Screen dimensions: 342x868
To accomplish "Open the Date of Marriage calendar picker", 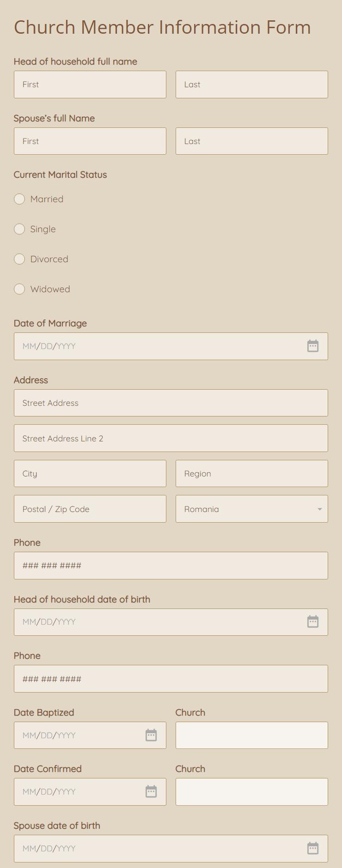I will (x=313, y=346).
